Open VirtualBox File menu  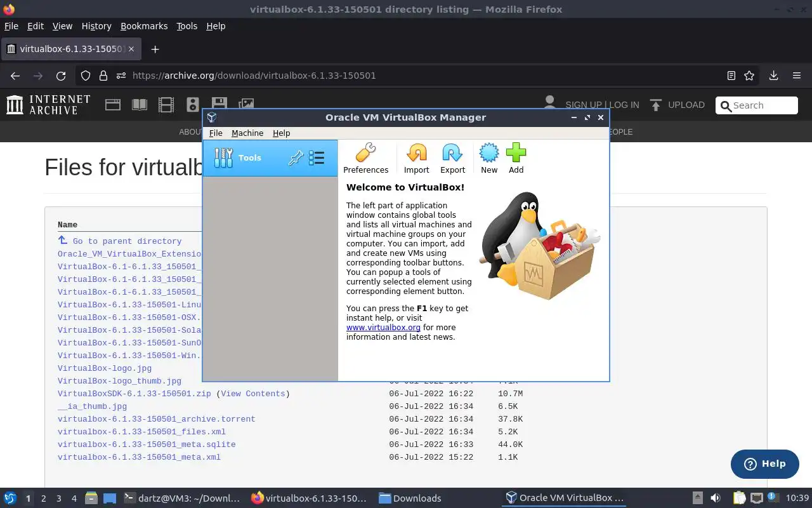click(216, 133)
